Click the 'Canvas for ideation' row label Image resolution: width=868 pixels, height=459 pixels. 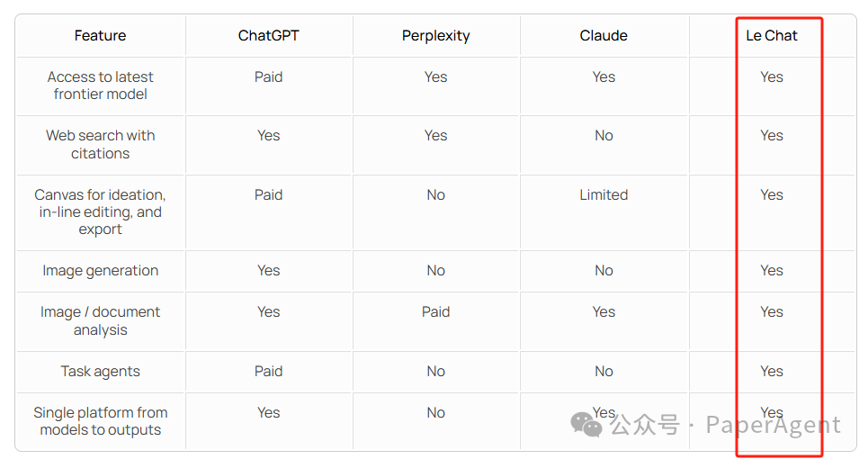(100, 211)
